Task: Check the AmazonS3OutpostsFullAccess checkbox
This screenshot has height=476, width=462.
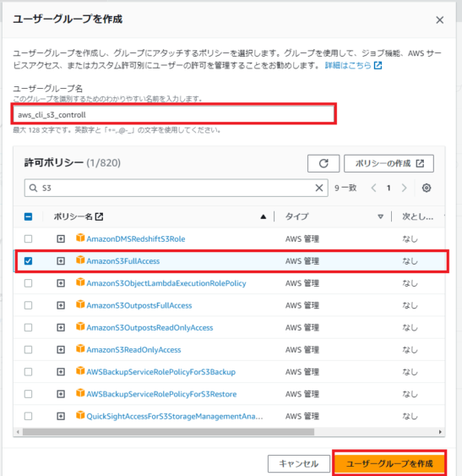Action: pyautogui.click(x=28, y=305)
